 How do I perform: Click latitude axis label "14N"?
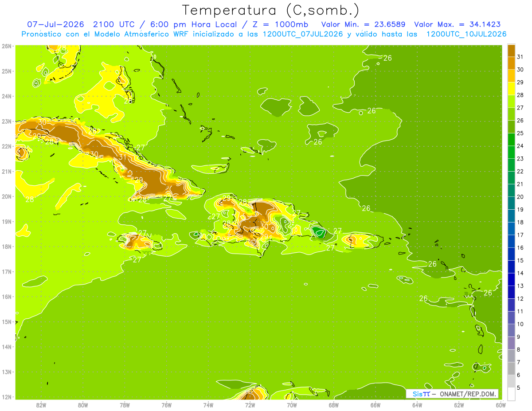[x=7, y=347]
